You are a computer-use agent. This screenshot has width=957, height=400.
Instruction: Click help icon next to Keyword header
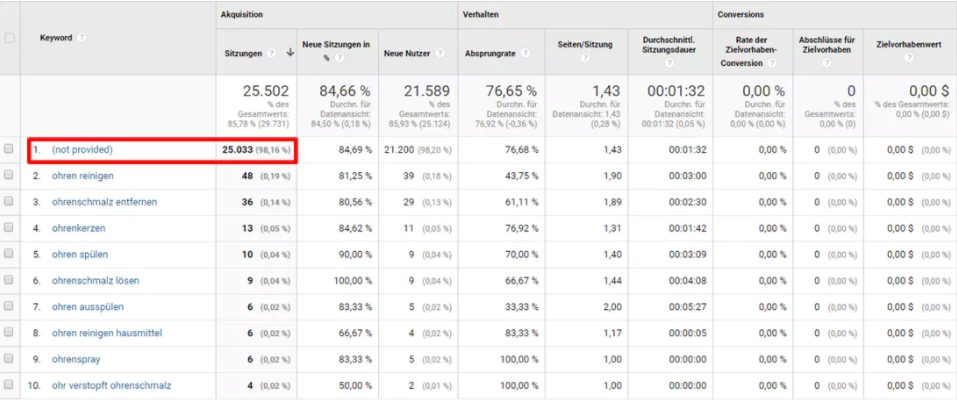point(82,37)
